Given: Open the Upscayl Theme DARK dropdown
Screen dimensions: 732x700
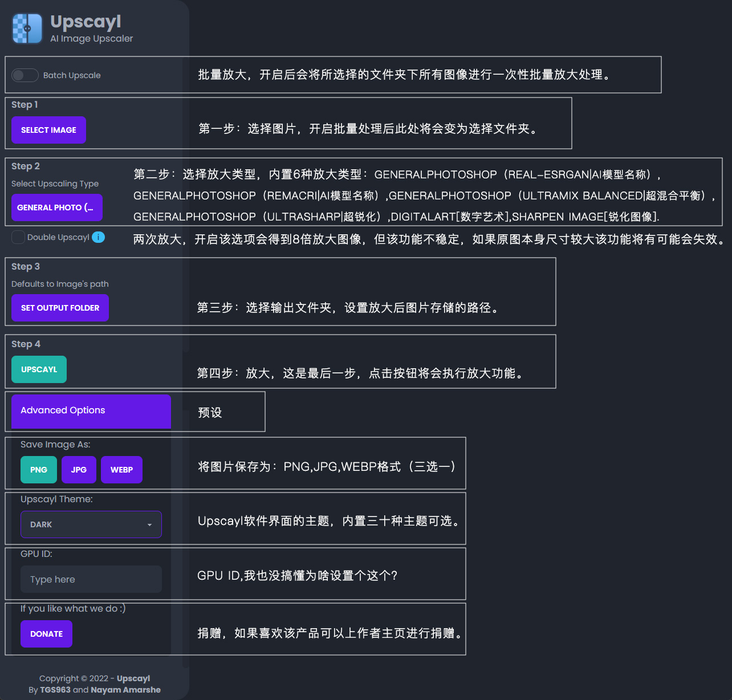Looking at the screenshot, I should point(91,524).
